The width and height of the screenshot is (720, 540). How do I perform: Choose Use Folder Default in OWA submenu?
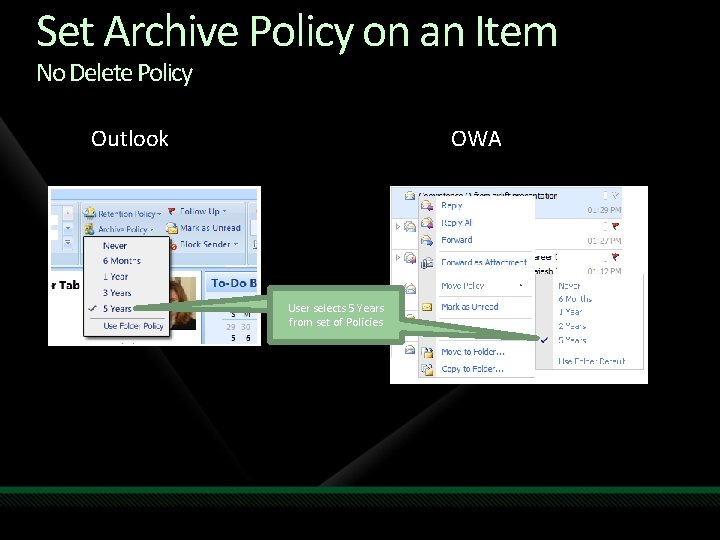tap(592, 361)
